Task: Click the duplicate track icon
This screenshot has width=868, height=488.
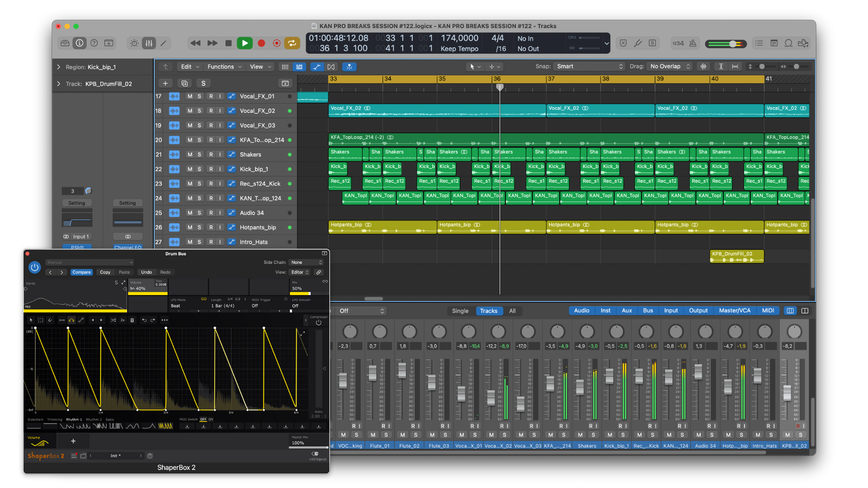Action: (184, 83)
